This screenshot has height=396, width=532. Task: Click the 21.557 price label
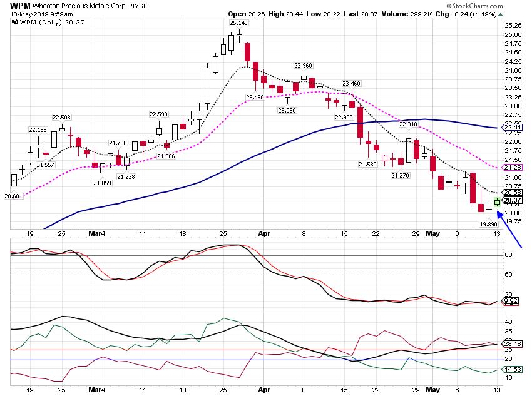click(x=45, y=165)
